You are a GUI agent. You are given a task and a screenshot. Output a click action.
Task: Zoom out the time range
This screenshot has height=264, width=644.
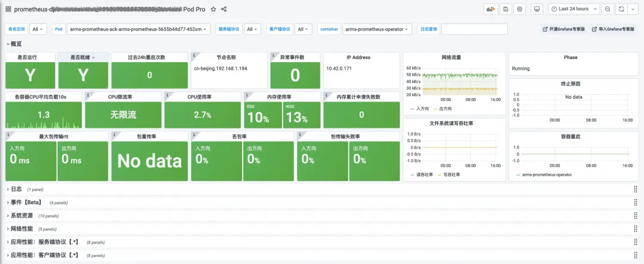608,9
